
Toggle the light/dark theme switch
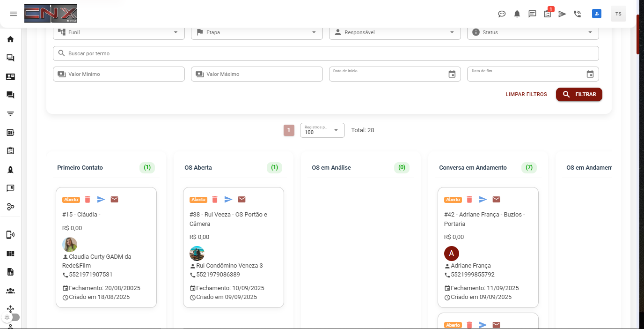11,317
